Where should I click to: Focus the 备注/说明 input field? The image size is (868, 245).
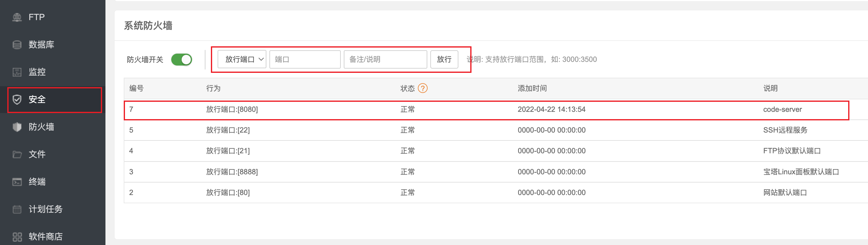tap(386, 59)
